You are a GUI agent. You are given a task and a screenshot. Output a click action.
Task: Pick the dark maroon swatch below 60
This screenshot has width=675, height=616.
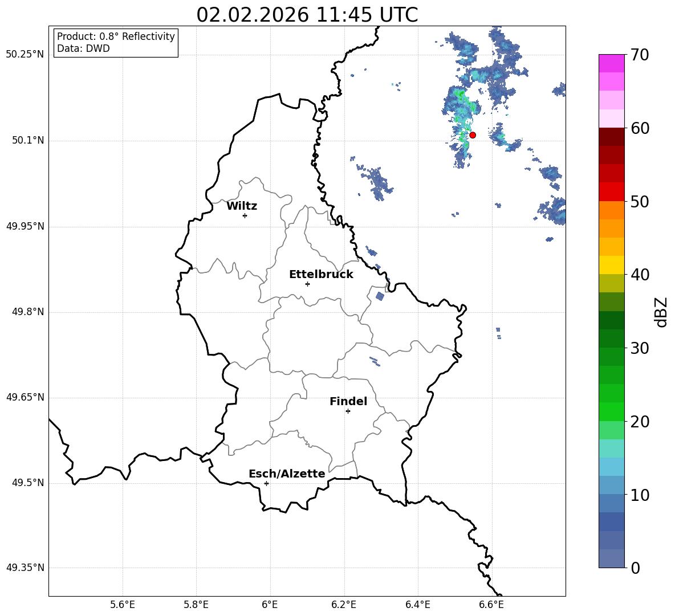tap(611, 137)
